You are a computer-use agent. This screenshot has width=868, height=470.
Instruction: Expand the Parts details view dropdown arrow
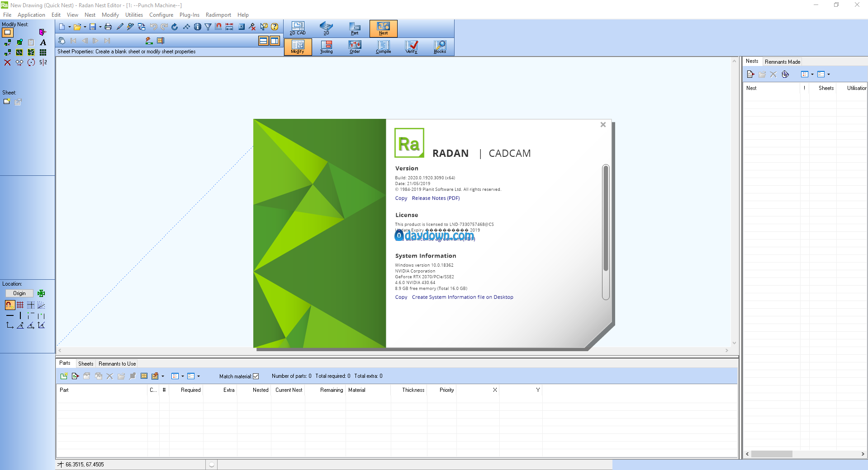point(199,376)
